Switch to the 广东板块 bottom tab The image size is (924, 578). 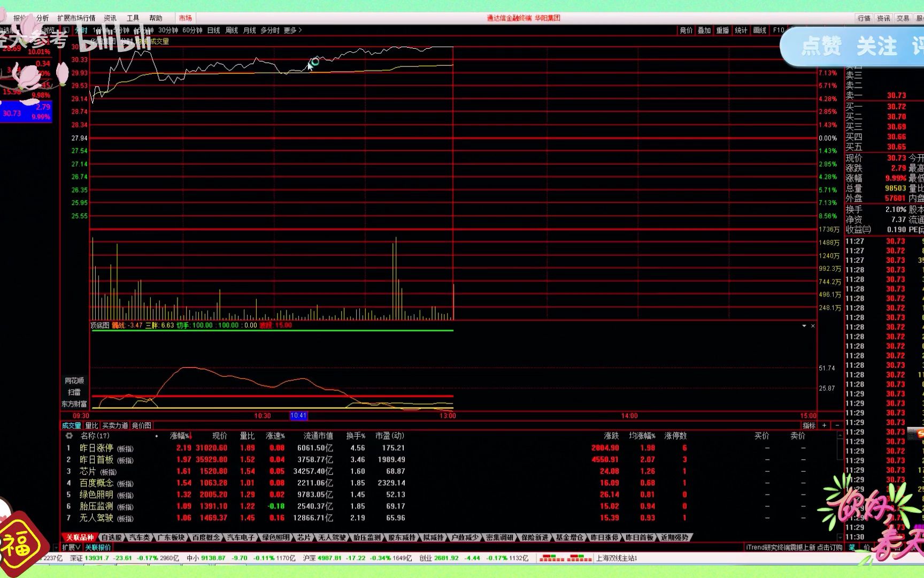pyautogui.click(x=171, y=537)
